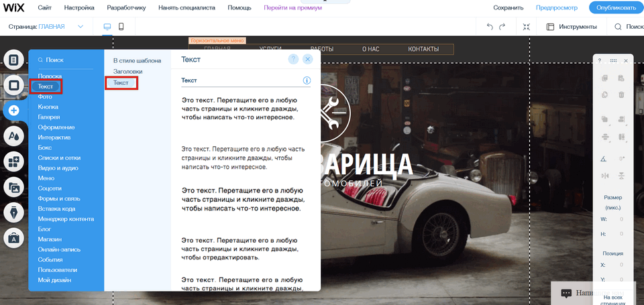Image resolution: width=644 pixels, height=305 pixels.
Task: Open the Theme design icon with droplet
Action: (x=13, y=136)
